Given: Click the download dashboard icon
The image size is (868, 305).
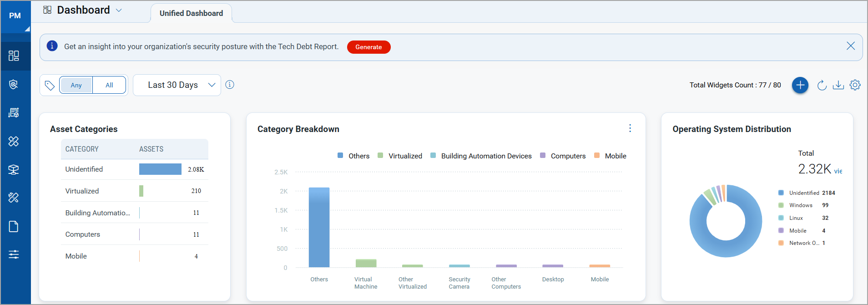Looking at the screenshot, I should coord(838,85).
